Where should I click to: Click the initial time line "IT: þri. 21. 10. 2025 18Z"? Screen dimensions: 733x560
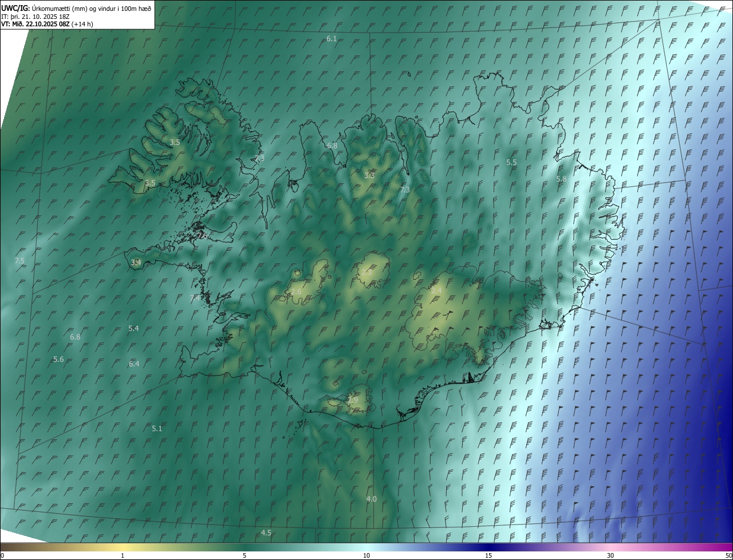point(36,17)
